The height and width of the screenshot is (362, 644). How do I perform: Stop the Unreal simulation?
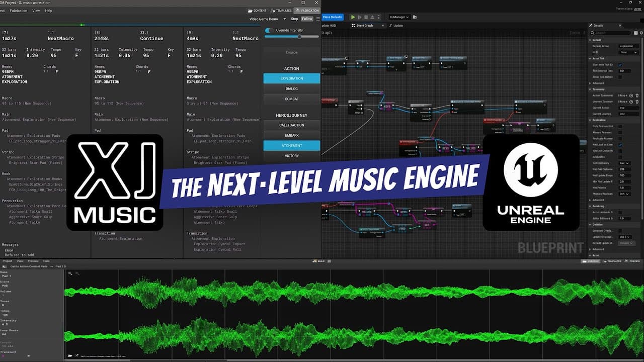[x=367, y=17]
